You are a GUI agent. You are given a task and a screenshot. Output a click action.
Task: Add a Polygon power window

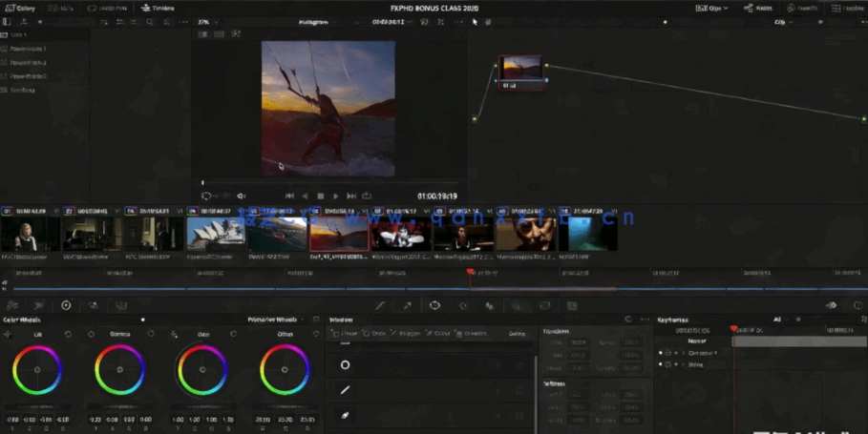tap(405, 334)
